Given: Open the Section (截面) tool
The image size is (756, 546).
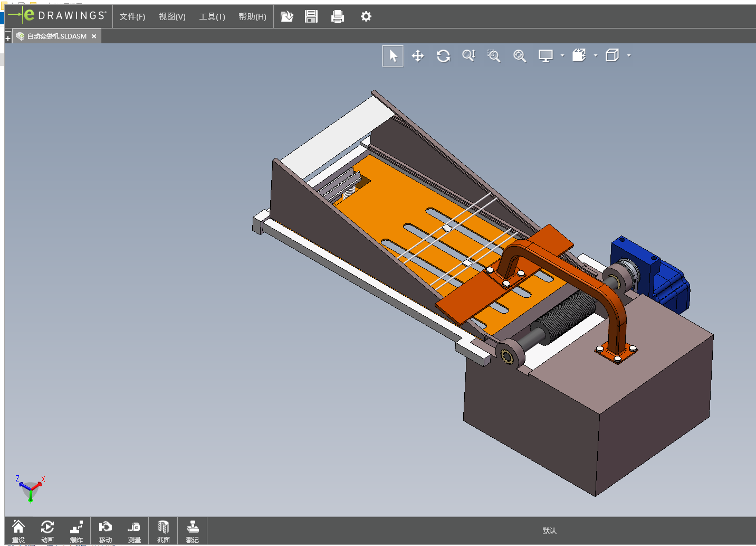Looking at the screenshot, I should tap(163, 531).
